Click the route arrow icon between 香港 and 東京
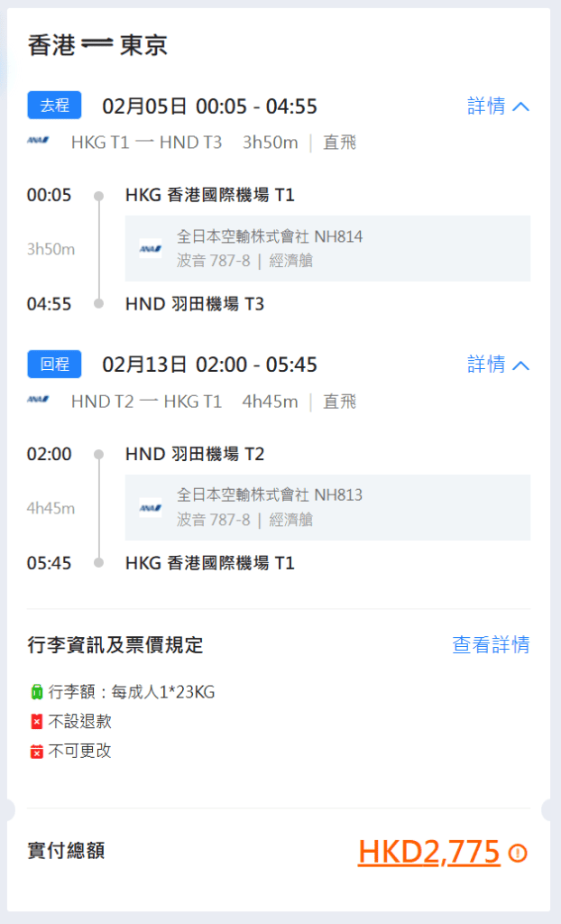Image resolution: width=561 pixels, height=924 pixels. [97, 45]
